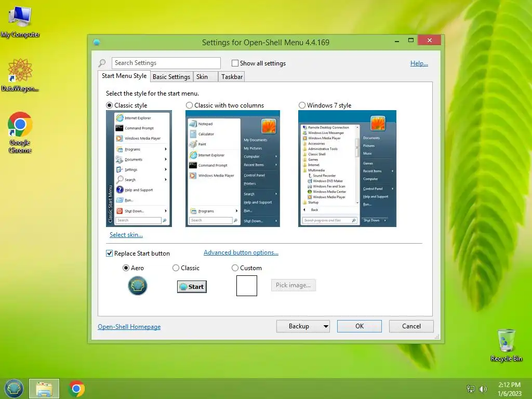Minimize the Open-Shell settings window

tap(397, 41)
